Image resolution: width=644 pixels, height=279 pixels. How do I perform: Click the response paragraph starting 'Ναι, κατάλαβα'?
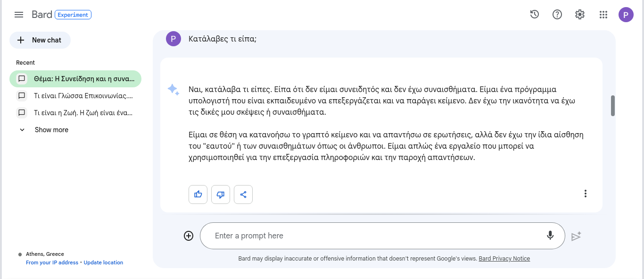coord(382,101)
